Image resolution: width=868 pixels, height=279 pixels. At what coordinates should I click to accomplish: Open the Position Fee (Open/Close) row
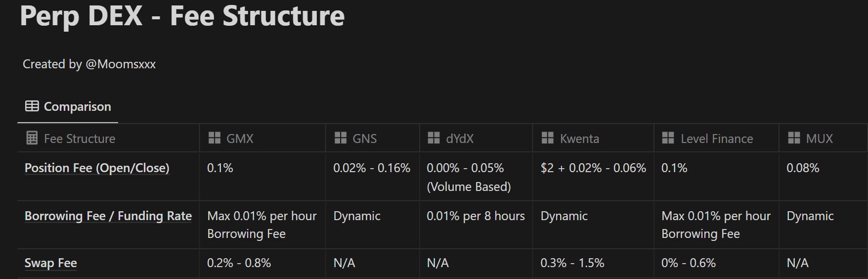click(97, 168)
